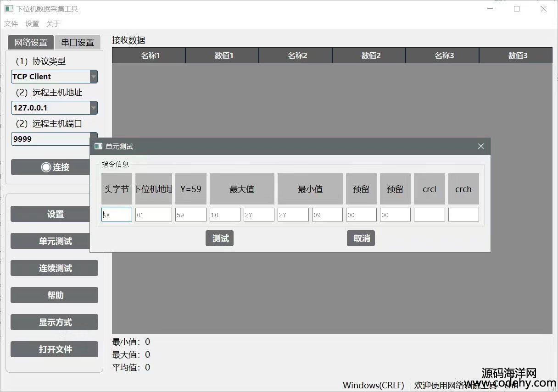Click the first 最大值 field showing 10

point(225,215)
